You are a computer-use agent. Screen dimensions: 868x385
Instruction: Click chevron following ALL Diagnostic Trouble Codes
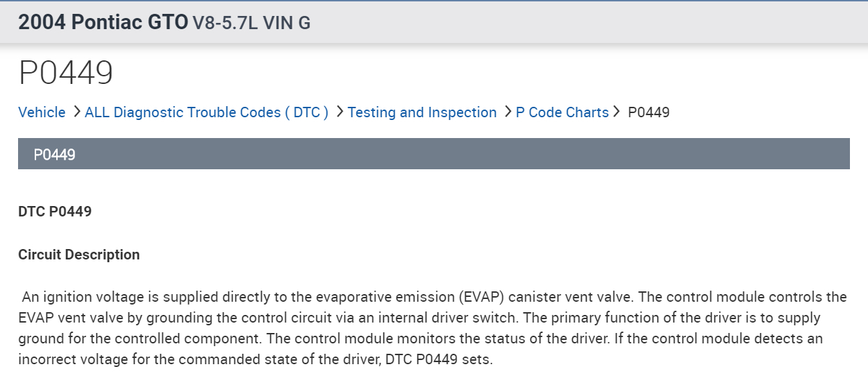click(x=339, y=112)
